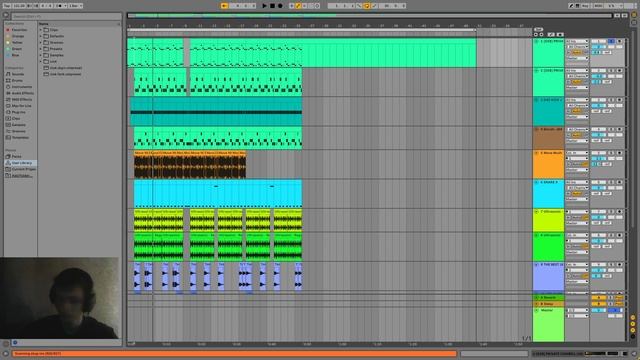640x360 pixels.
Task: Fold track 5 Mova Mvdh
Action: click(536, 153)
